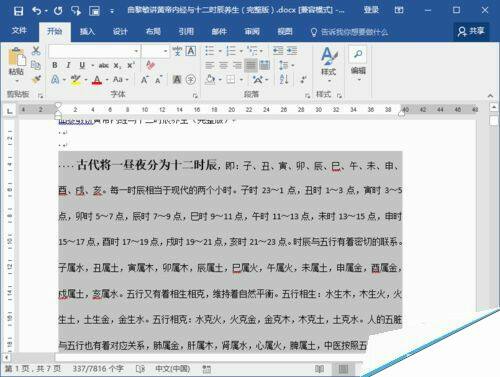Click the Save icon in quick access toolbar

tap(18, 11)
